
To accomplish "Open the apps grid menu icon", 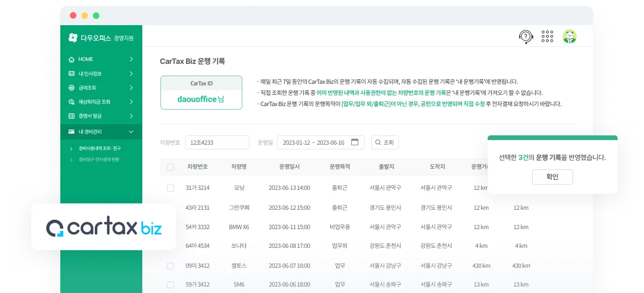I will click(547, 37).
